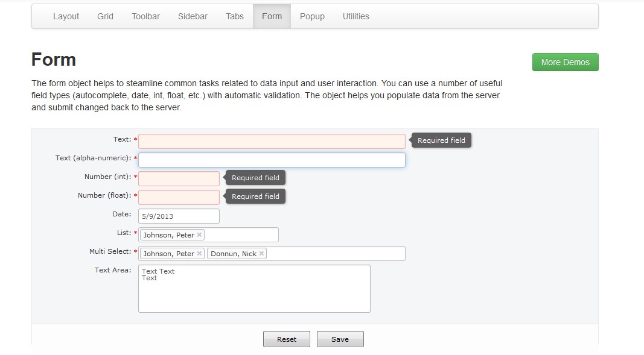Image resolution: width=644 pixels, height=355 pixels.
Task: Focus the required Text input field
Action: click(x=272, y=141)
